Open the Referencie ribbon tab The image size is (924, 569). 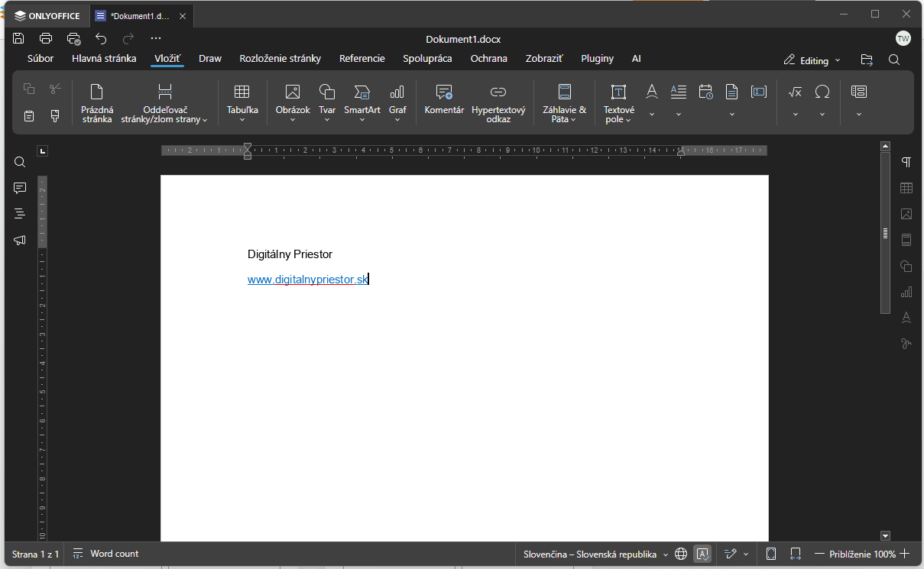[361, 59]
